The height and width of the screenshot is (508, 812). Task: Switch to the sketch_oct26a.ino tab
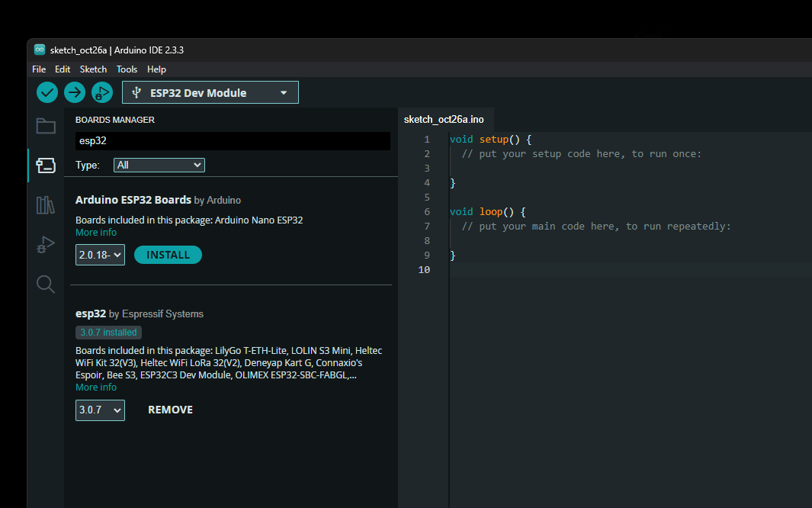pyautogui.click(x=446, y=119)
